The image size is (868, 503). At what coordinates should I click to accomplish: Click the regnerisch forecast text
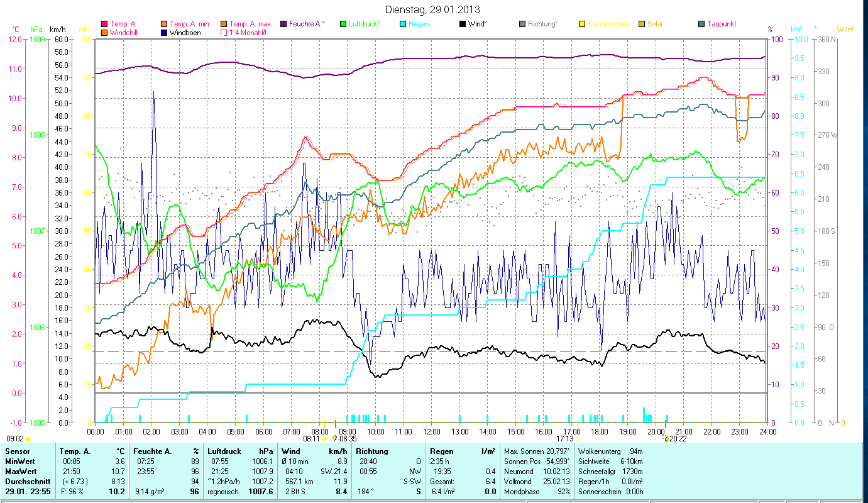coord(224,492)
